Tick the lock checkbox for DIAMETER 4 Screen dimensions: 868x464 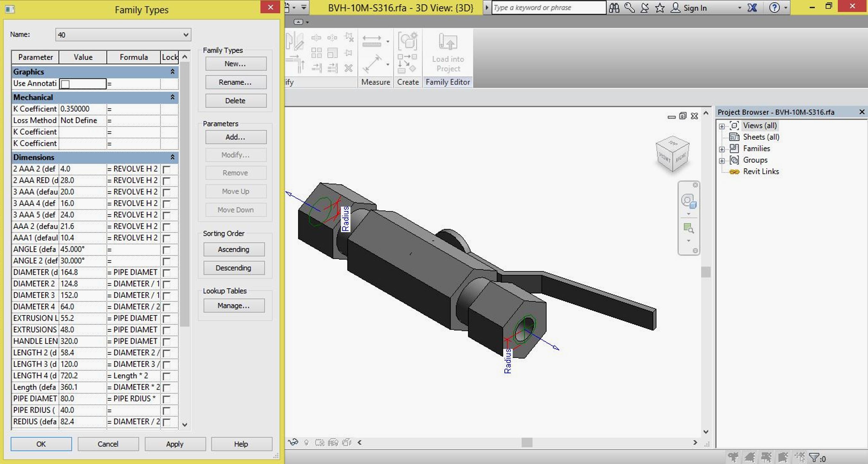(x=166, y=307)
